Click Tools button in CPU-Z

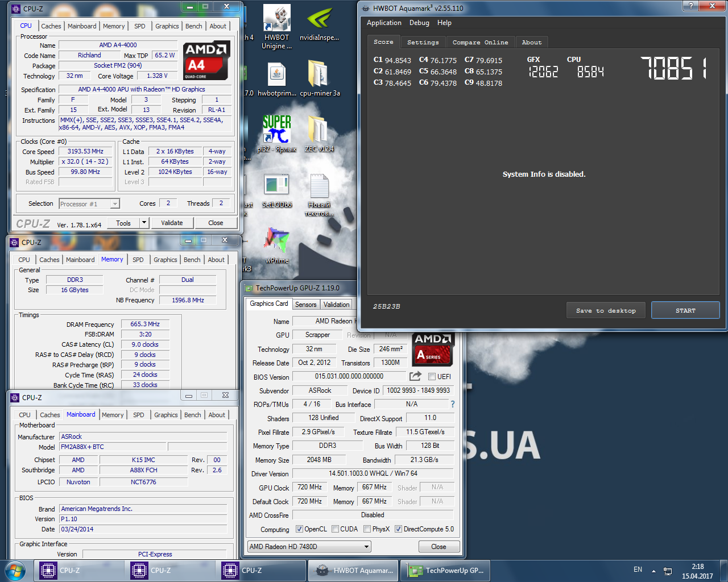tap(123, 223)
